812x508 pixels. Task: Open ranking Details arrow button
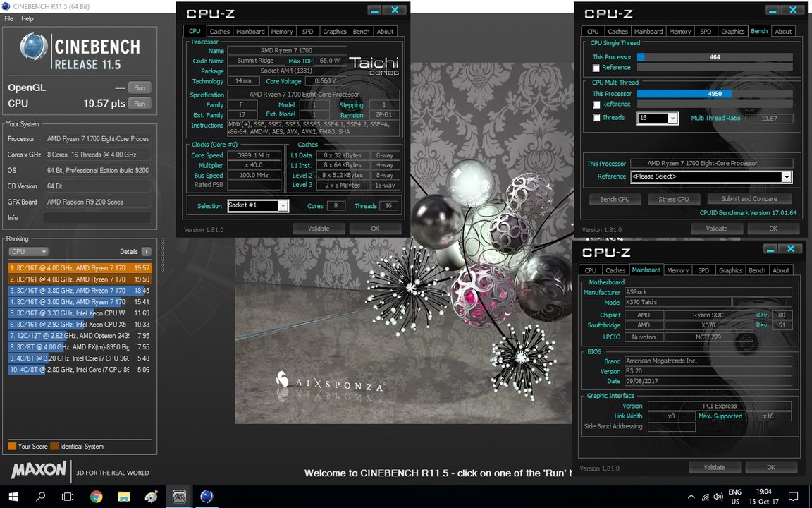(x=147, y=251)
